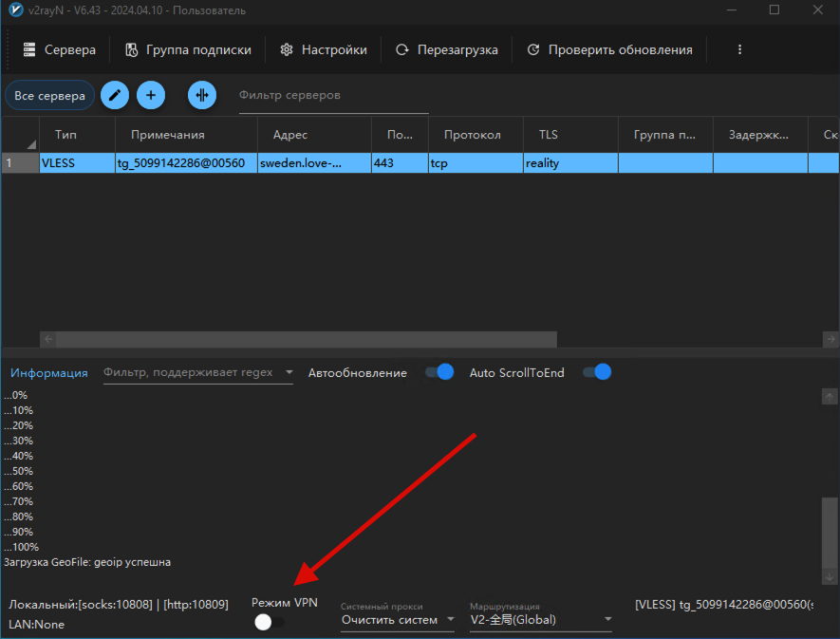
Task: Click the horizontal scrollbar left arrow
Action: click(x=48, y=339)
